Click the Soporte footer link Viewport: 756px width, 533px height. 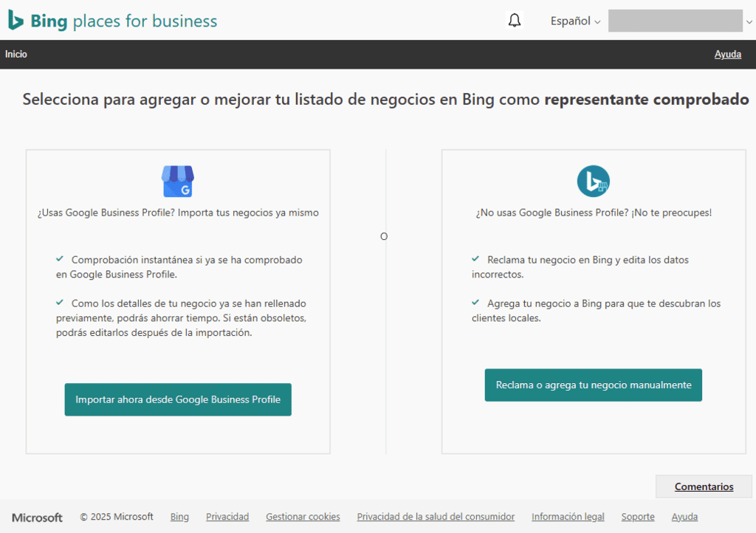(x=638, y=517)
